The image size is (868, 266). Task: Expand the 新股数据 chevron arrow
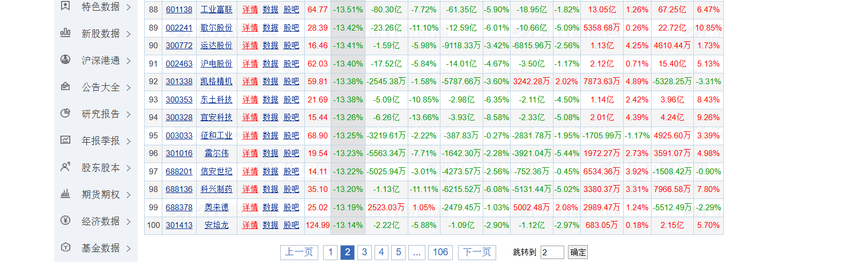129,34
